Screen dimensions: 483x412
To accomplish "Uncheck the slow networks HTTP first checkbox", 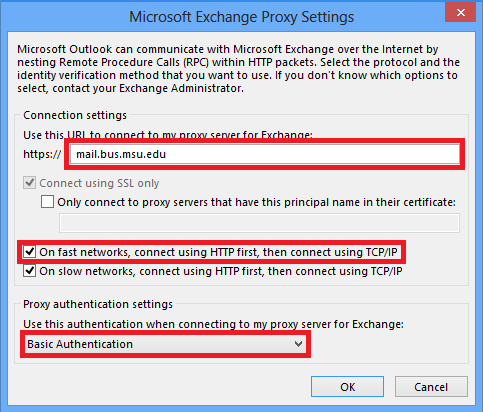I will [29, 271].
